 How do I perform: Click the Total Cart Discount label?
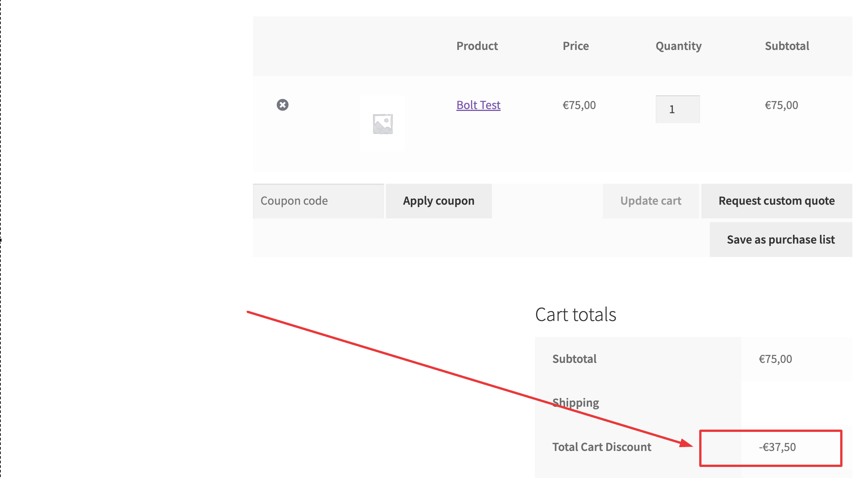[602, 447]
